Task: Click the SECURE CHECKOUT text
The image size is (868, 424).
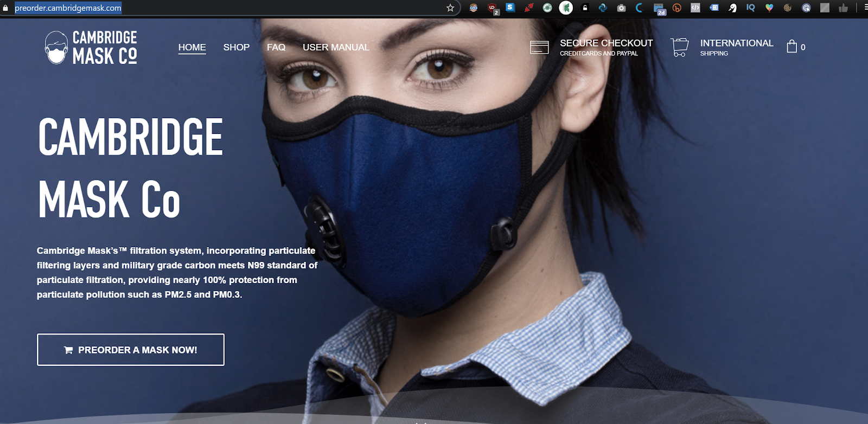Action: click(606, 43)
